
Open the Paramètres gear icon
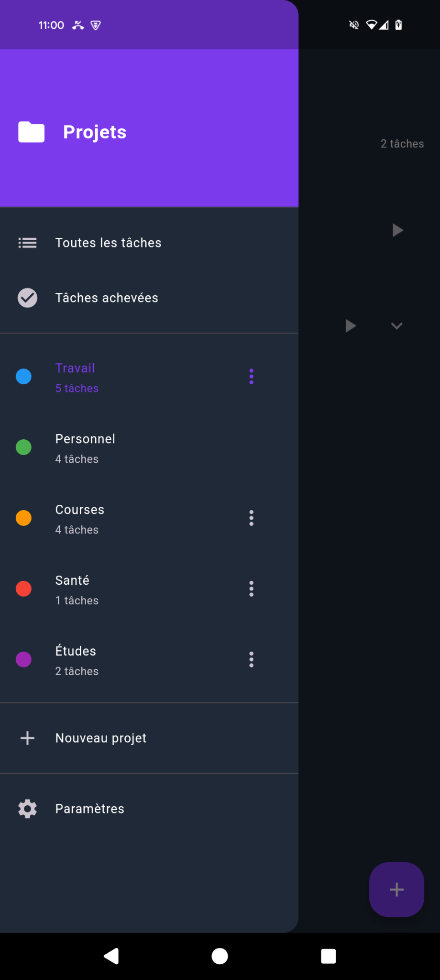point(27,808)
